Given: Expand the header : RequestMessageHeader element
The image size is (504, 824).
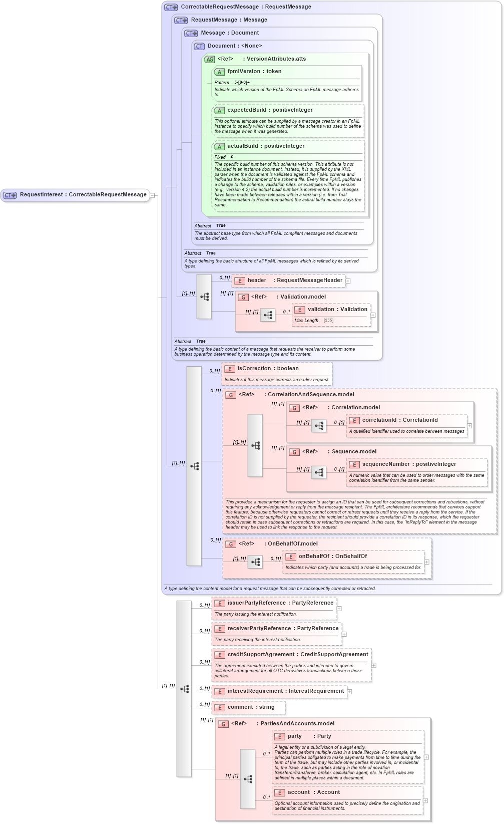Looking at the screenshot, I should click(x=348, y=281).
